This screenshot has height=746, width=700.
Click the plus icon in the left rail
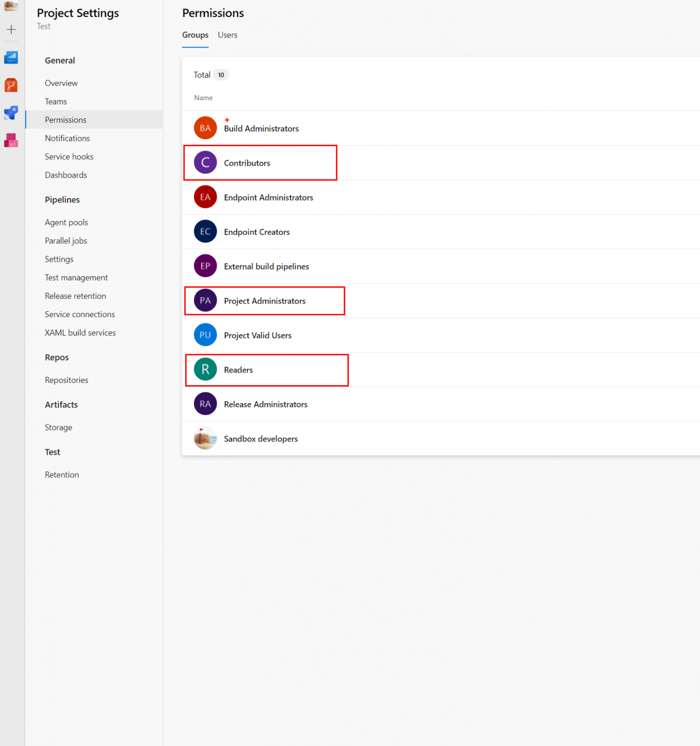coord(11,30)
